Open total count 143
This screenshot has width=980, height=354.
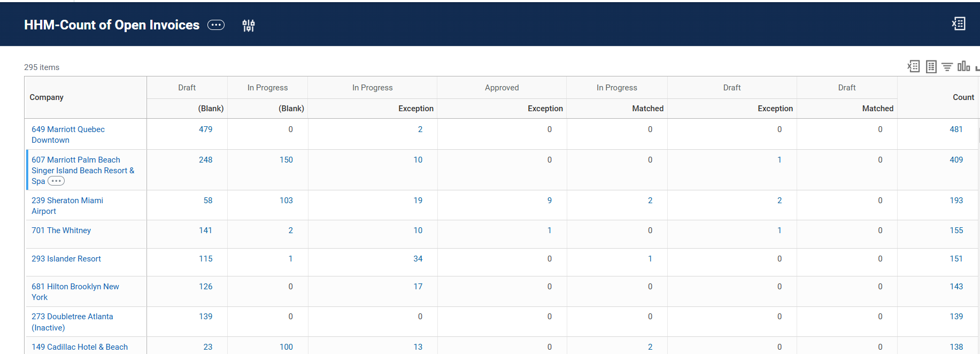coord(956,287)
